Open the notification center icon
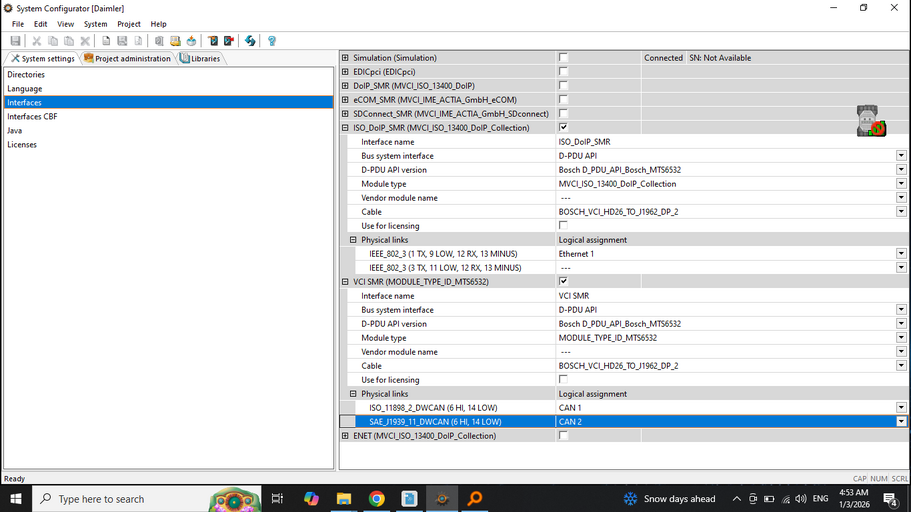Image resolution: width=911 pixels, height=512 pixels. (x=890, y=499)
